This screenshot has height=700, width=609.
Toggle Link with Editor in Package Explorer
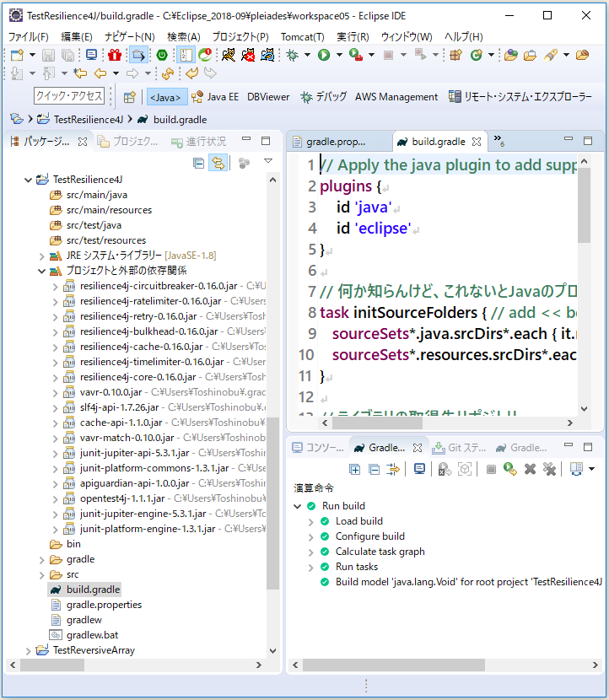click(x=218, y=163)
